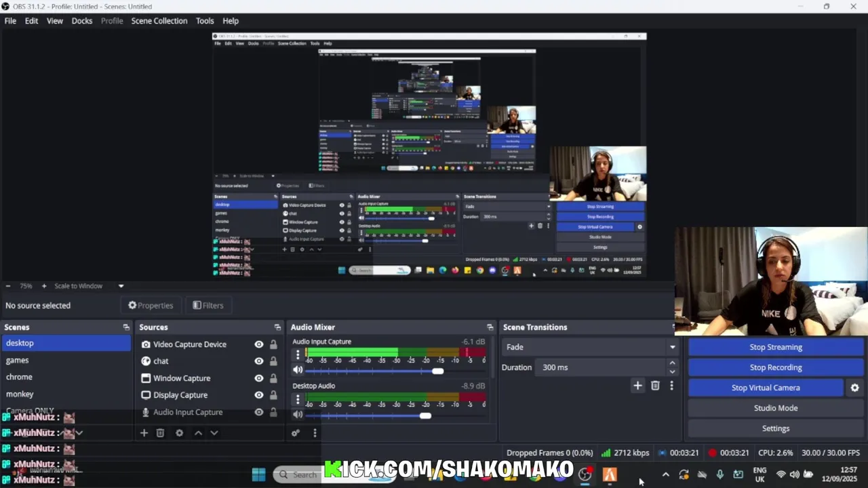Undock the Audio Mixer panel
The width and height of the screenshot is (868, 488).
[x=490, y=327]
